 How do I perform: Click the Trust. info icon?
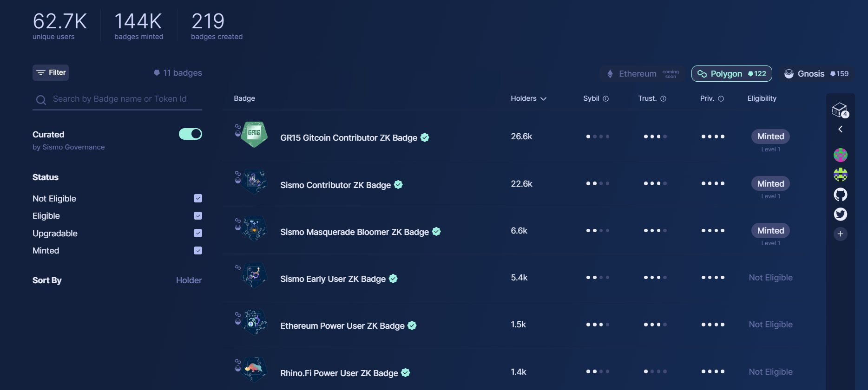(663, 99)
